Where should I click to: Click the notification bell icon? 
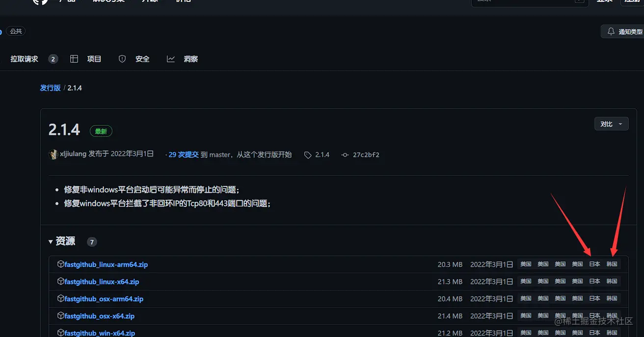(610, 31)
